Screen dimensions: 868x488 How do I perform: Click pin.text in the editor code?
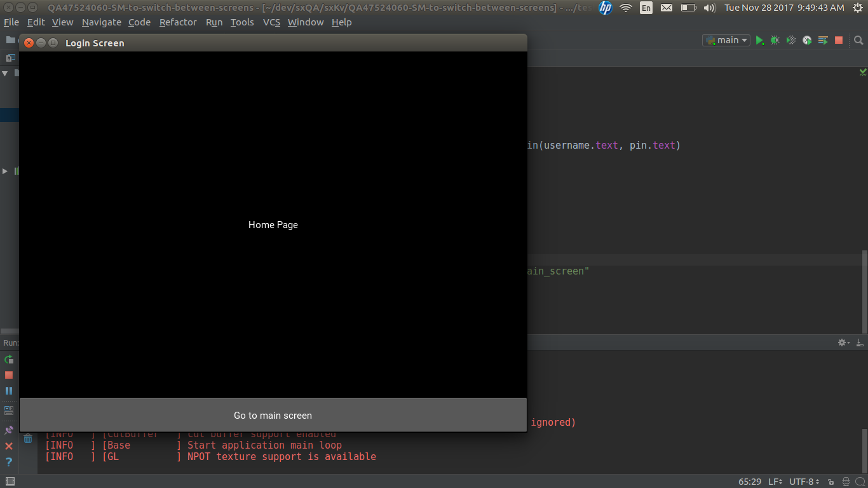click(x=653, y=145)
